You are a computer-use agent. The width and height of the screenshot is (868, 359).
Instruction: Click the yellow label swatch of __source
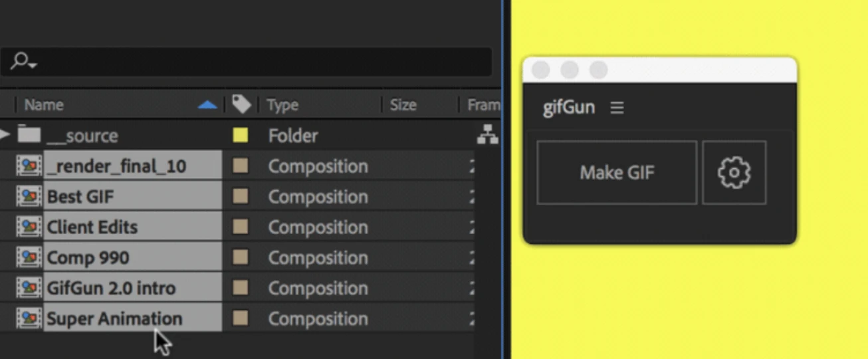click(x=241, y=136)
